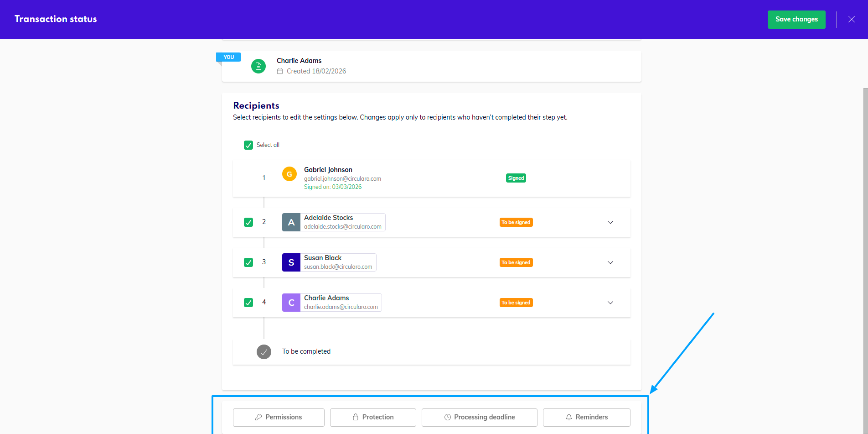Expand Adelaide Stocks recipient details
Image resolution: width=868 pixels, height=434 pixels.
610,222
